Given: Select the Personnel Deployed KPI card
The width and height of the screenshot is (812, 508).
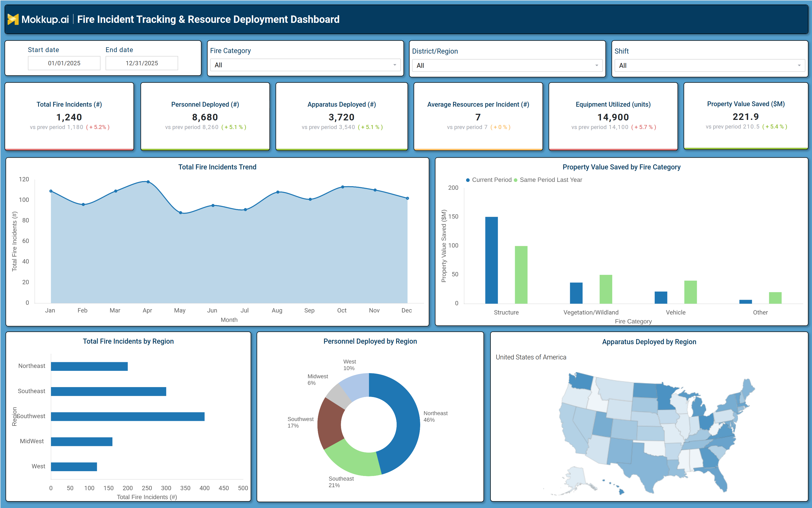Looking at the screenshot, I should [x=205, y=116].
